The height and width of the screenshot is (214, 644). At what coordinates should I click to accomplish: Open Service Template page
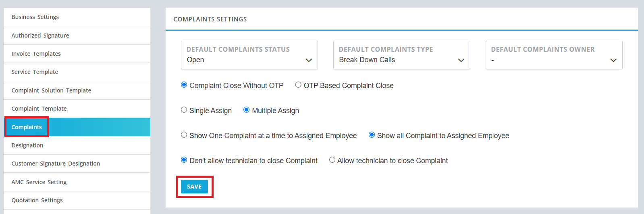[77, 72]
